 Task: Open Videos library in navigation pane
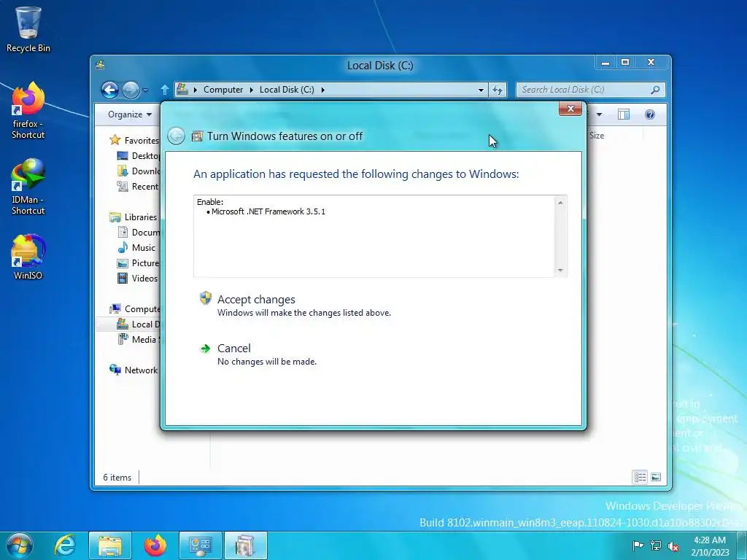click(138, 278)
